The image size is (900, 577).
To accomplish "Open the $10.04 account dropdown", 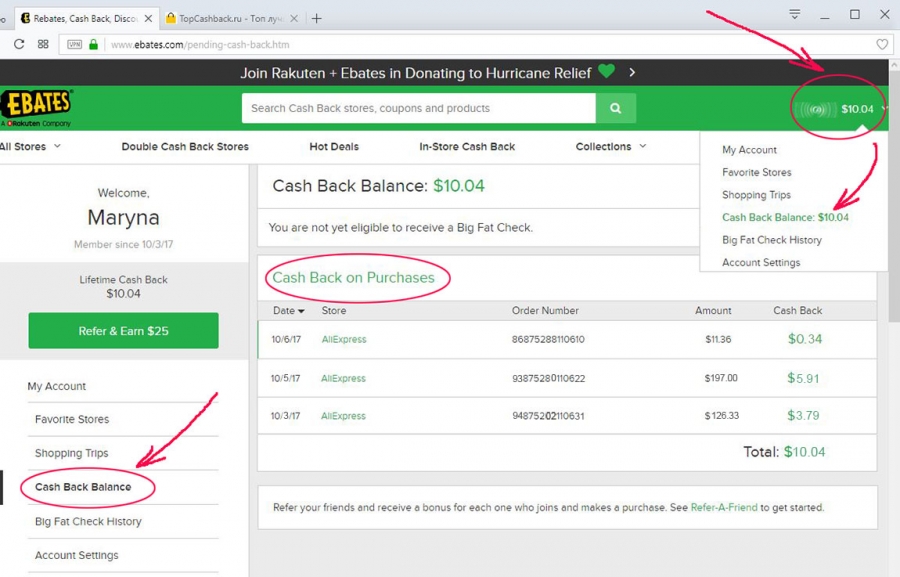I will 858,109.
